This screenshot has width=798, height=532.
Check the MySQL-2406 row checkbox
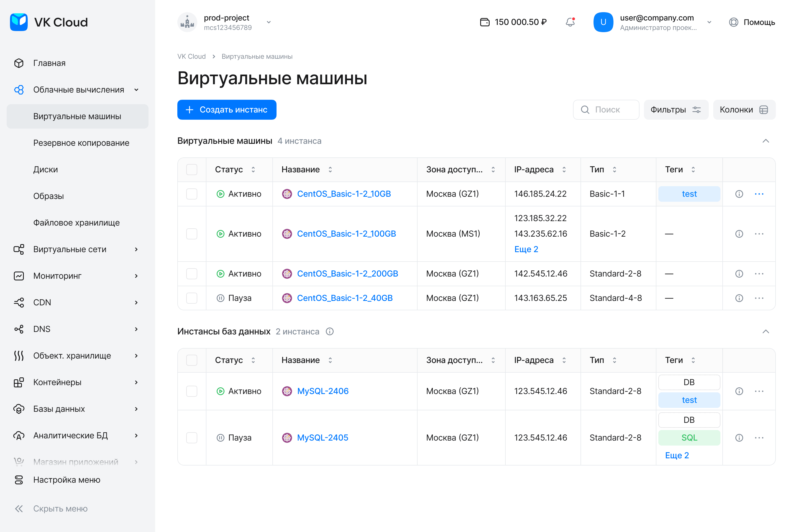192,391
